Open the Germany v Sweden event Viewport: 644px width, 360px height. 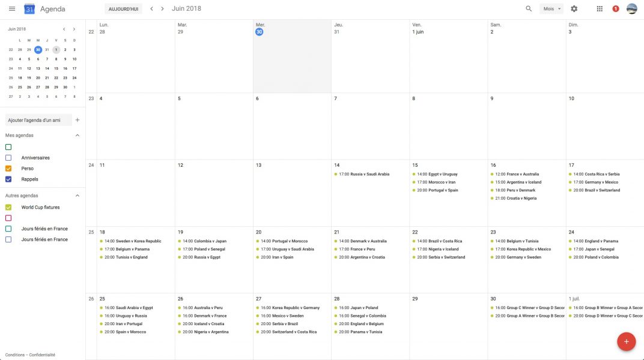(515, 257)
